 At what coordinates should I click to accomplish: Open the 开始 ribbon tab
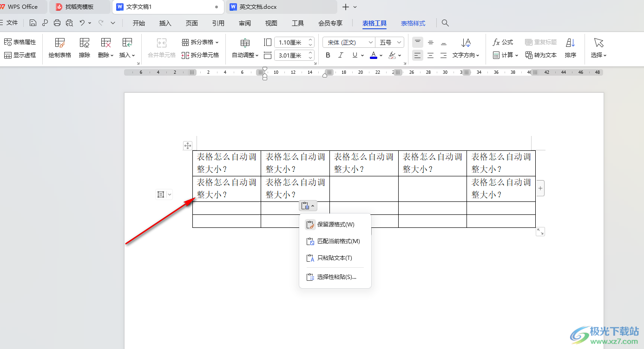[138, 23]
